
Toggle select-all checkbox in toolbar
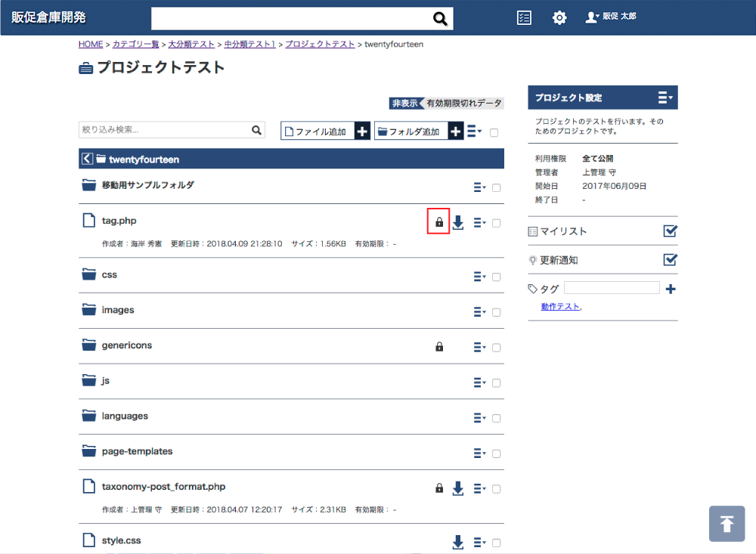[x=494, y=132]
